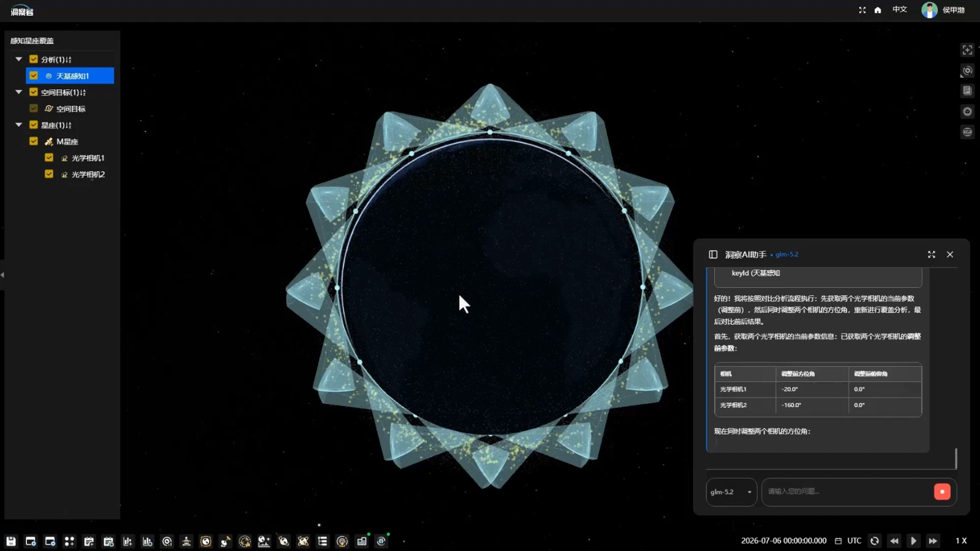Screen dimensions: 980x551
Task: Reset the simulation time with the refresh button
Action: pos(875,541)
